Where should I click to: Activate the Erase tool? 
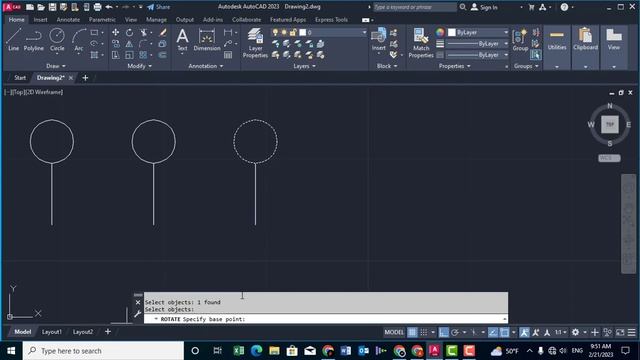(x=162, y=33)
